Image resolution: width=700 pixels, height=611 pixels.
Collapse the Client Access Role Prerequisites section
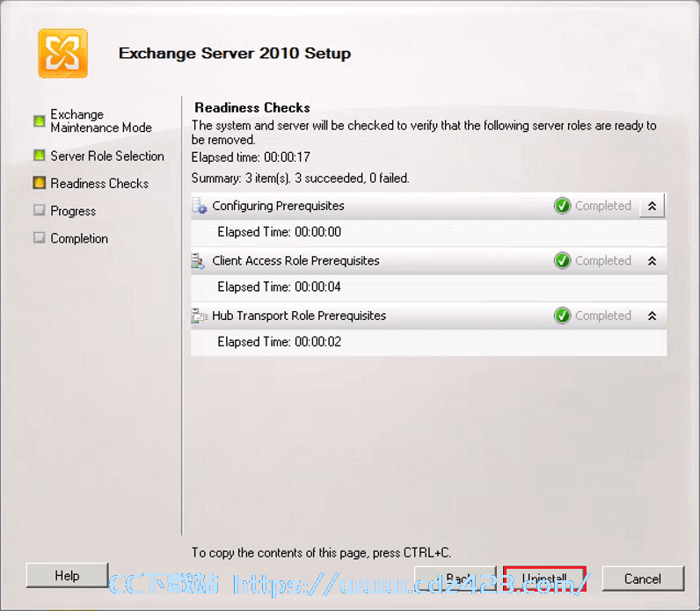pyautogui.click(x=652, y=261)
